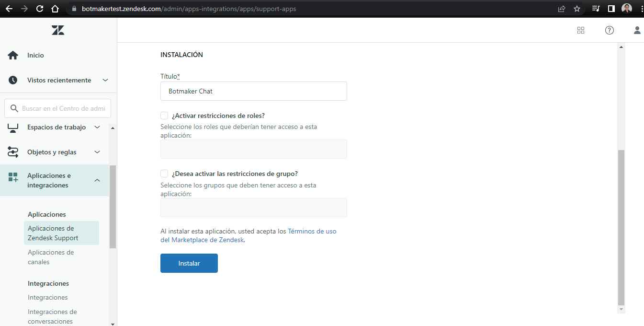Click the Vistos recientemente clock icon
This screenshot has width=644, height=326.
click(13, 80)
